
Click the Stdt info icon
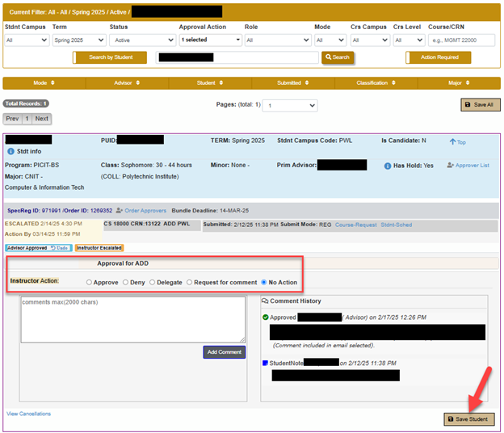[10, 151]
